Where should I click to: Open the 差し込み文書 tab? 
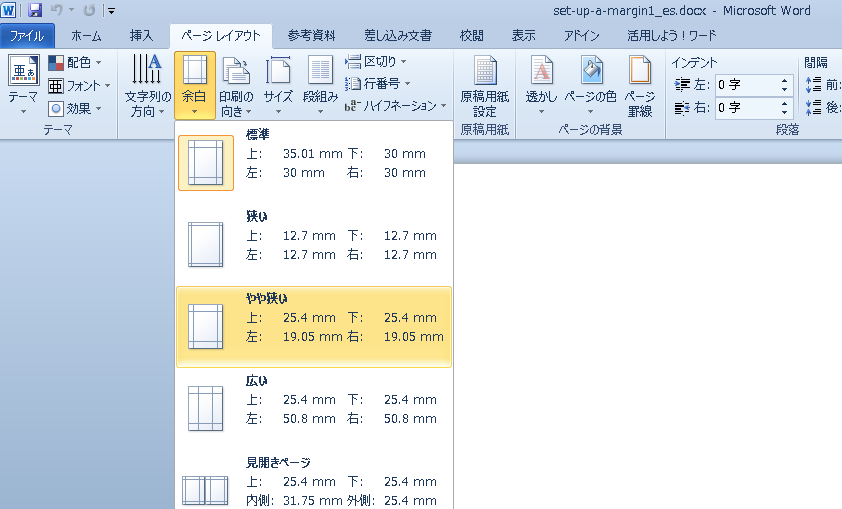pyautogui.click(x=398, y=36)
